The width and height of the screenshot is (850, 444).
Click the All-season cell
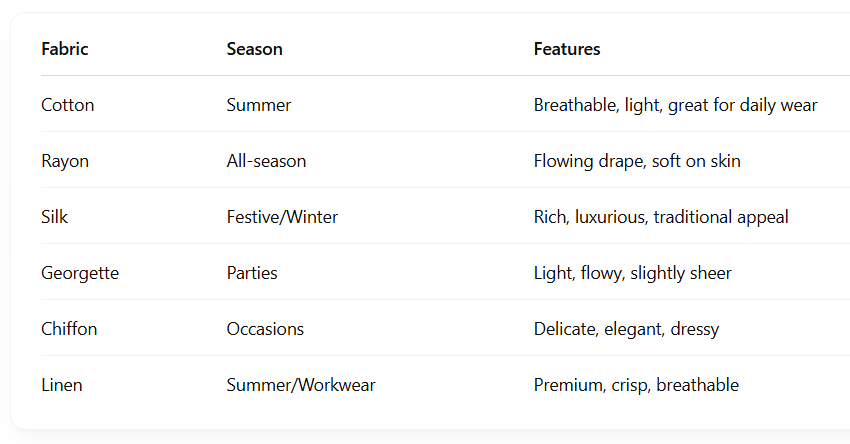(x=266, y=161)
